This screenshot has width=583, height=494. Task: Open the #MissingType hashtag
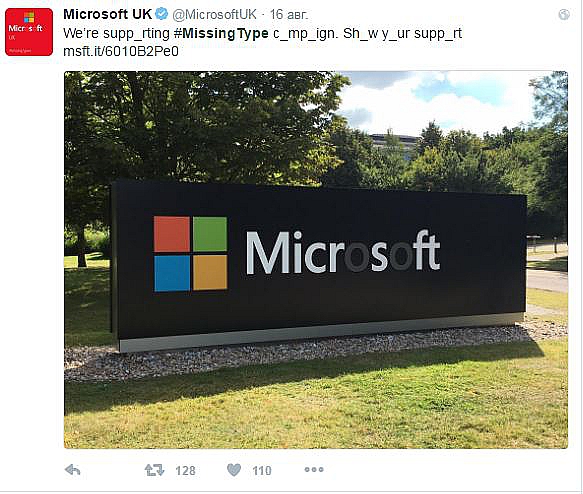pyautogui.click(x=221, y=33)
